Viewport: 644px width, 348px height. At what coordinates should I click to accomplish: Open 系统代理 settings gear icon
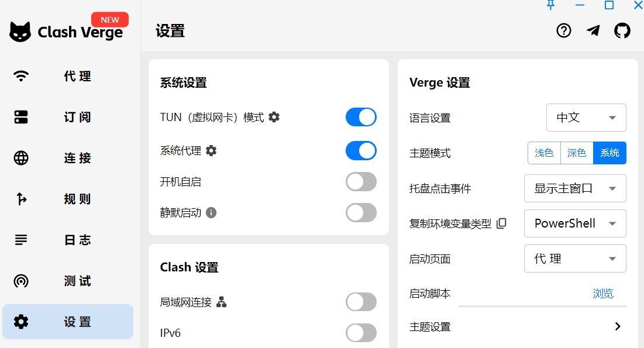tap(211, 150)
